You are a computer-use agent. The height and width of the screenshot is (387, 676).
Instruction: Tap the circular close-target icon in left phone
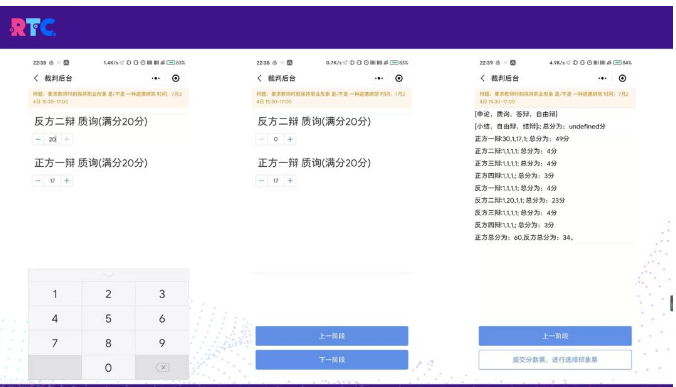pos(175,78)
